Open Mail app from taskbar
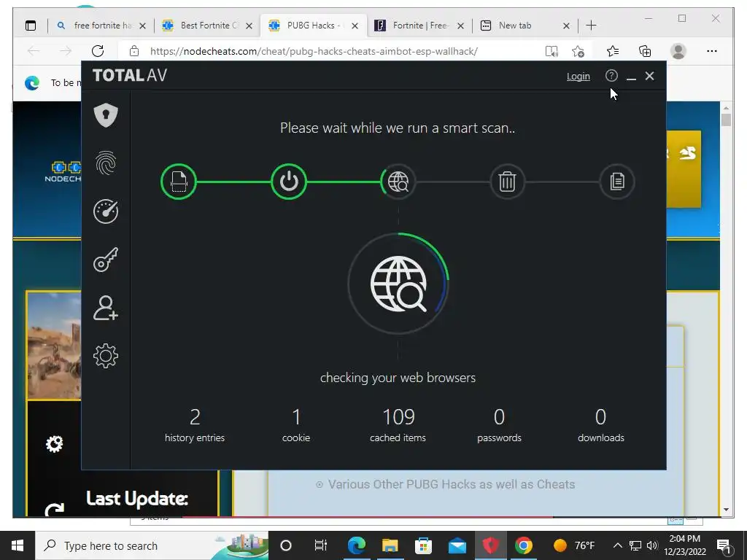 (x=457, y=545)
